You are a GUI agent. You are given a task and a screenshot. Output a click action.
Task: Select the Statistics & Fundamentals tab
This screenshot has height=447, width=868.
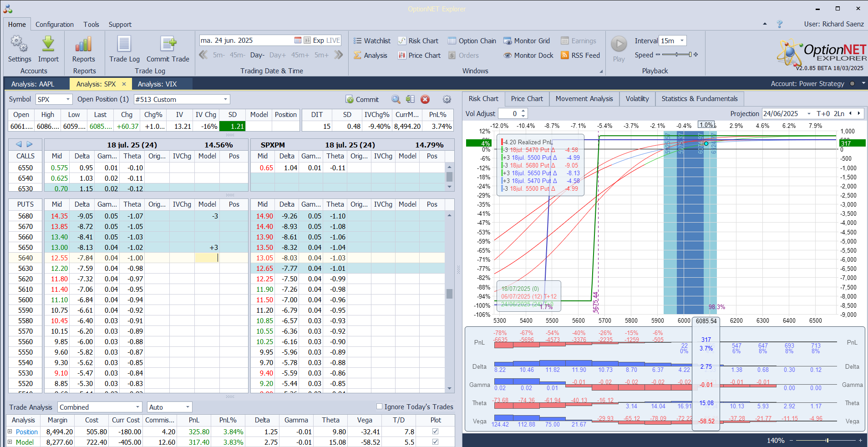(700, 98)
